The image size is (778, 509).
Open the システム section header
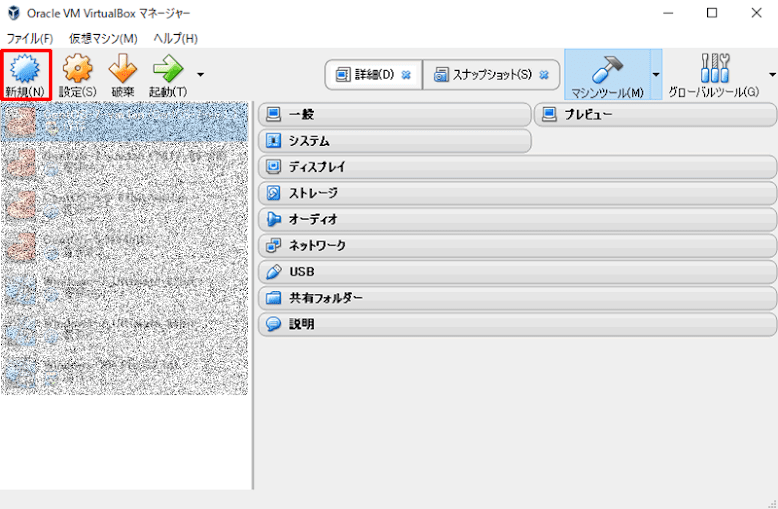(394, 141)
